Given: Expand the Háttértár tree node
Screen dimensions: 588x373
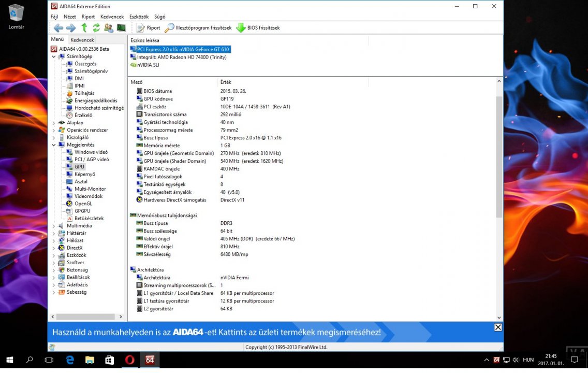Looking at the screenshot, I should [54, 233].
